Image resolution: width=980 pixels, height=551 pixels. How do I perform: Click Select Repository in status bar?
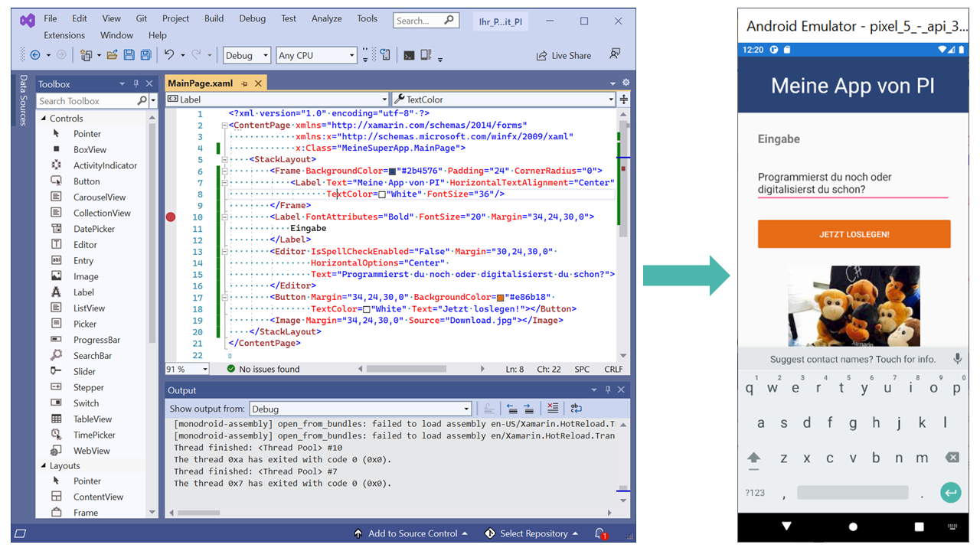(x=533, y=533)
